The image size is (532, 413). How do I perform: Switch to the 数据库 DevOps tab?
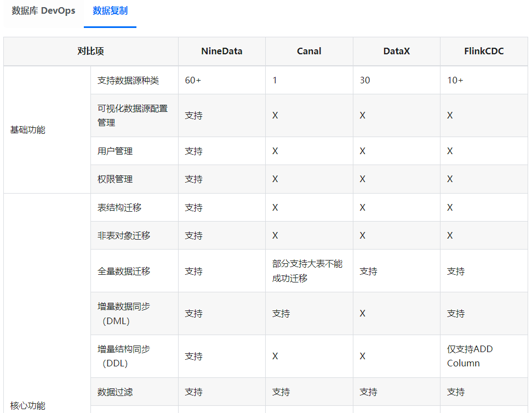[x=43, y=11]
